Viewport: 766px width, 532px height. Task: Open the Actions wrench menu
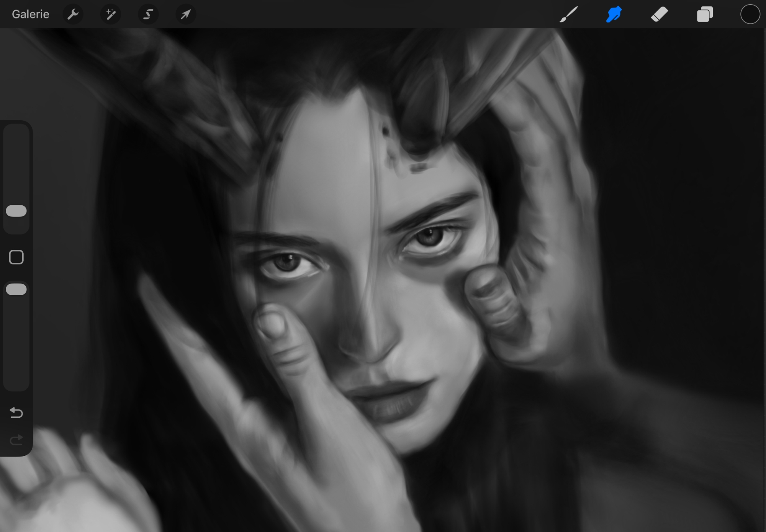(x=73, y=14)
